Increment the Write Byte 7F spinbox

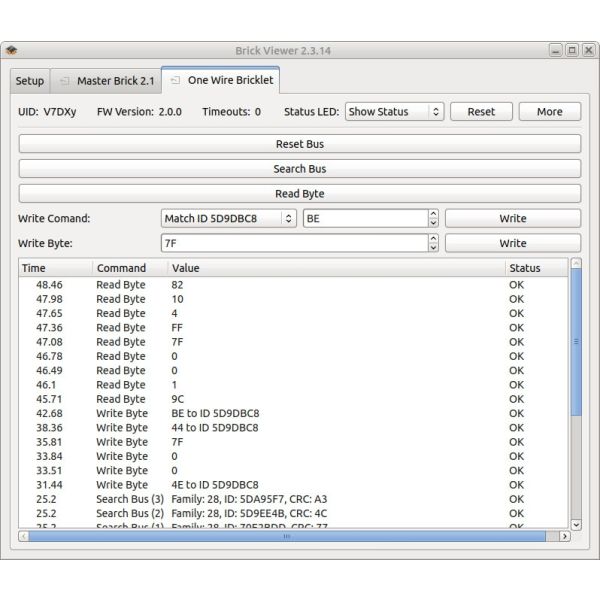(433, 239)
